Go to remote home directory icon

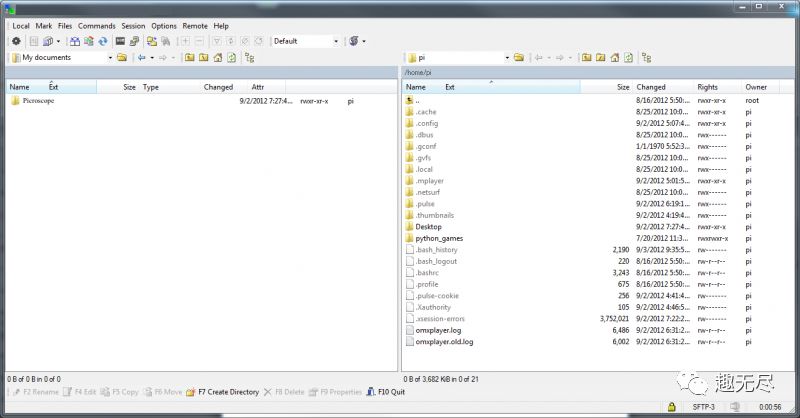click(615, 58)
